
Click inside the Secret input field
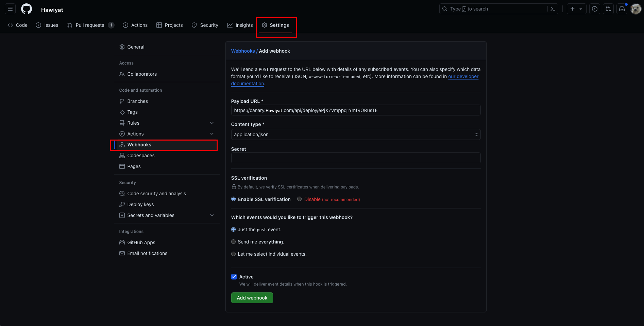click(x=355, y=158)
